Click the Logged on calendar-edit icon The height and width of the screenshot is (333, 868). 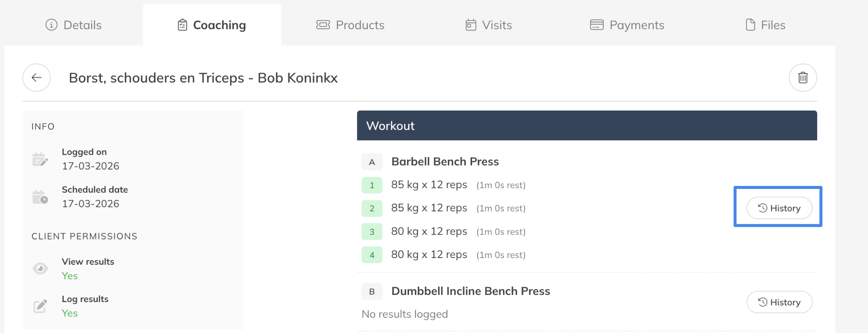(x=40, y=159)
